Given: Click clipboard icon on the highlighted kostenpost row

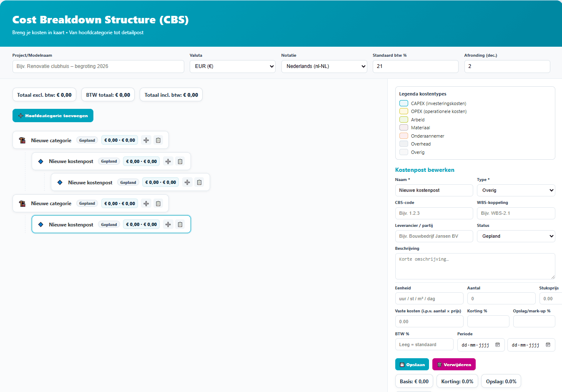Looking at the screenshot, I should [180, 224].
